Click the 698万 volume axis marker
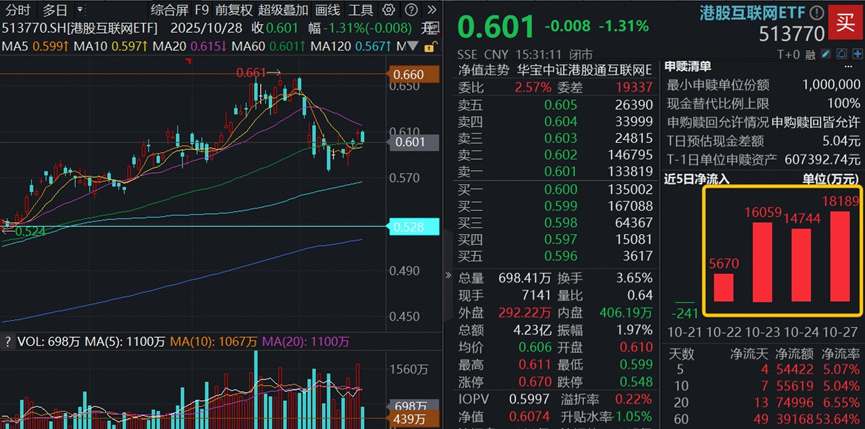This screenshot has width=865, height=429. pyautogui.click(x=413, y=406)
